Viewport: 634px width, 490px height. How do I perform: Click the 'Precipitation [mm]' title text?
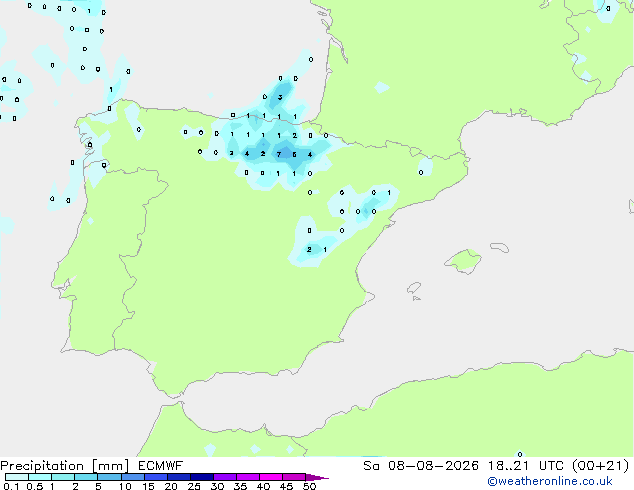coord(64,466)
